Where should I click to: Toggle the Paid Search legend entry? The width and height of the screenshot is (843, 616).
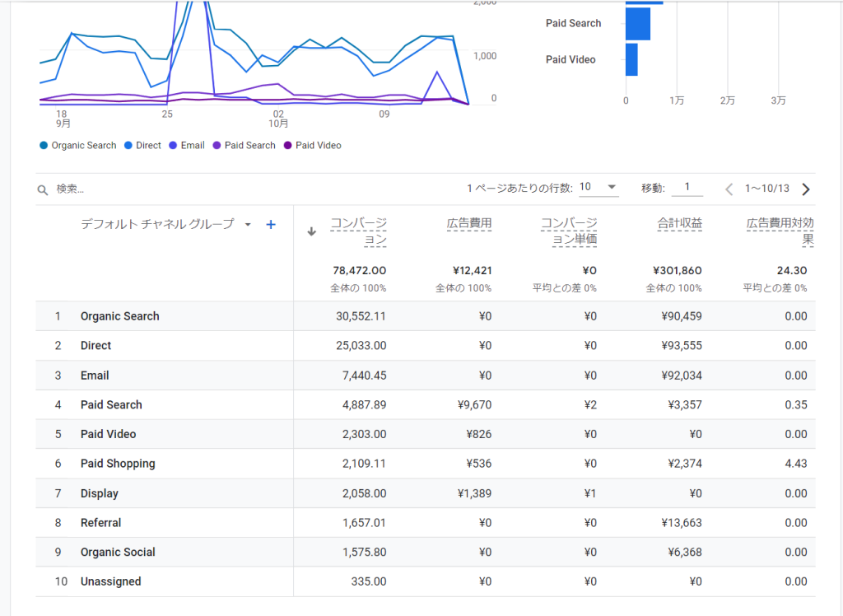244,145
